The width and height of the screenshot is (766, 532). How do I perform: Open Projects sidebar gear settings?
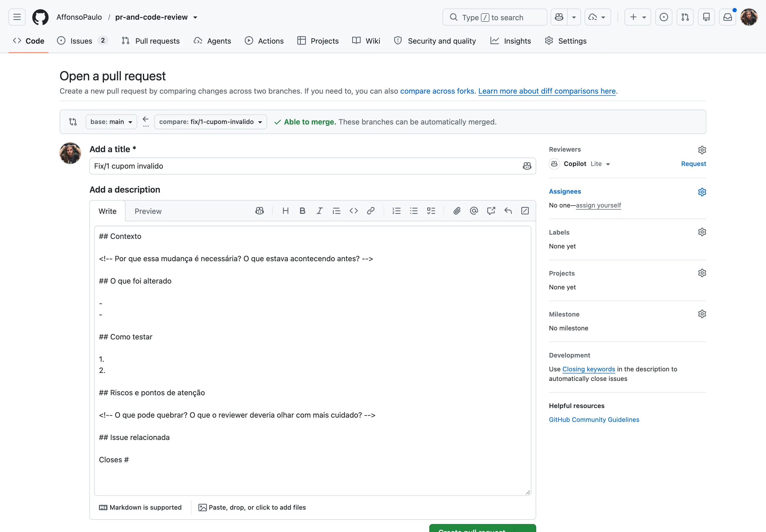pyautogui.click(x=702, y=273)
